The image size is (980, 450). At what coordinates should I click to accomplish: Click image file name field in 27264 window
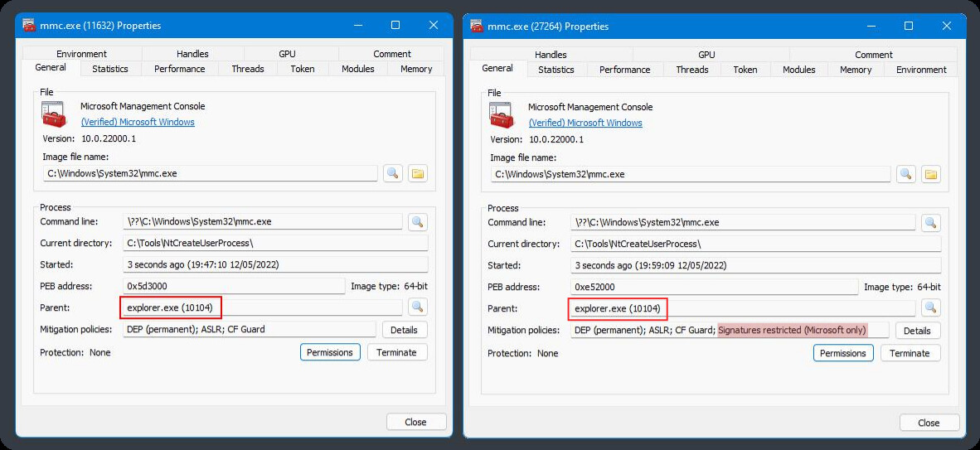(691, 174)
